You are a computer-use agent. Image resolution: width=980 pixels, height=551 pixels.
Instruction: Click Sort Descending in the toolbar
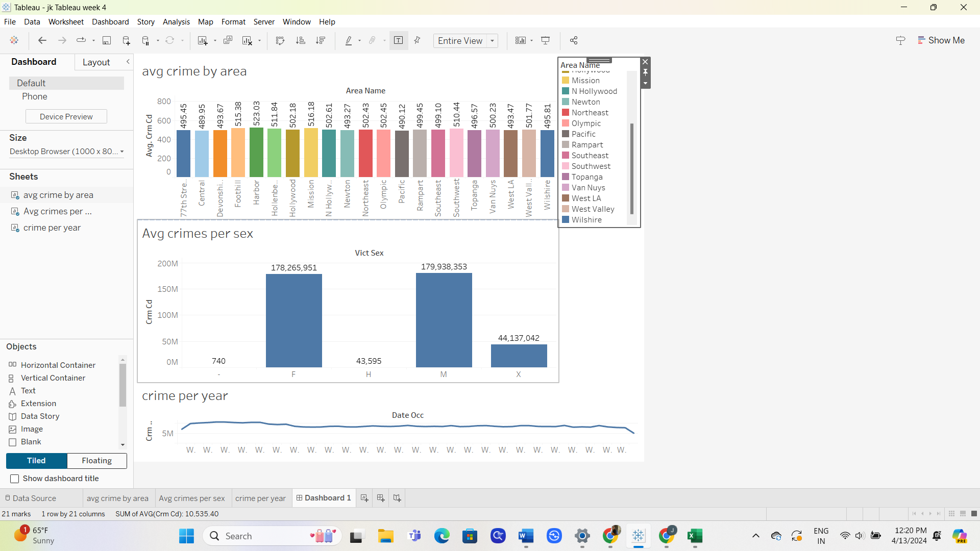pos(321,40)
